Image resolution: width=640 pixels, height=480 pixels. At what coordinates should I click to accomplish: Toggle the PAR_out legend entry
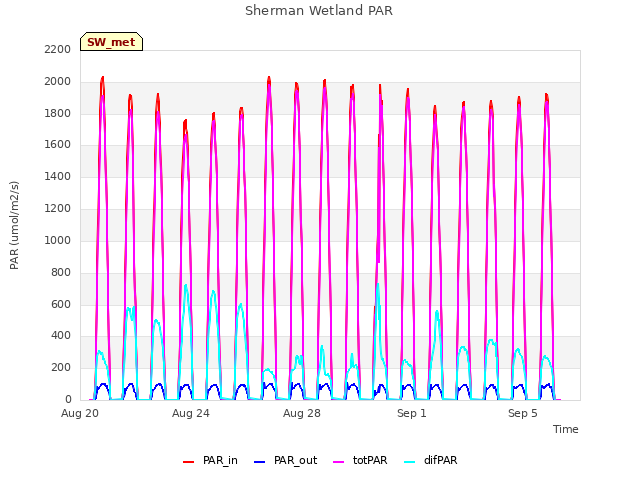coord(285,460)
